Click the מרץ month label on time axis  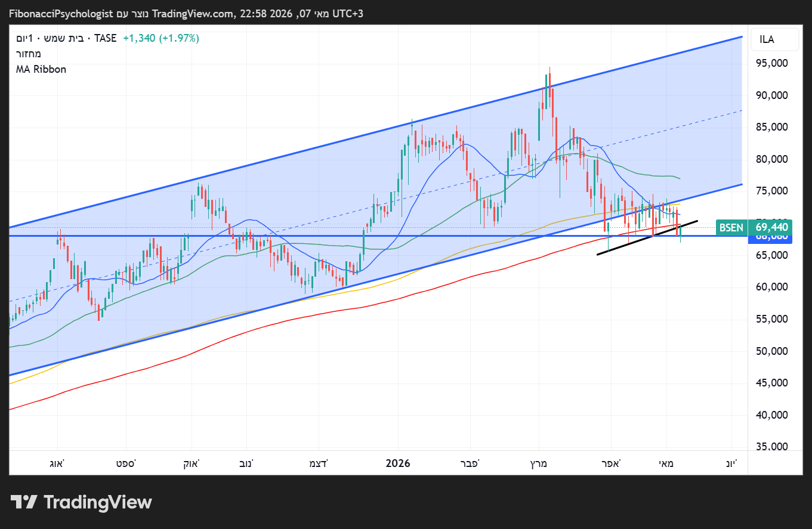[x=539, y=463]
